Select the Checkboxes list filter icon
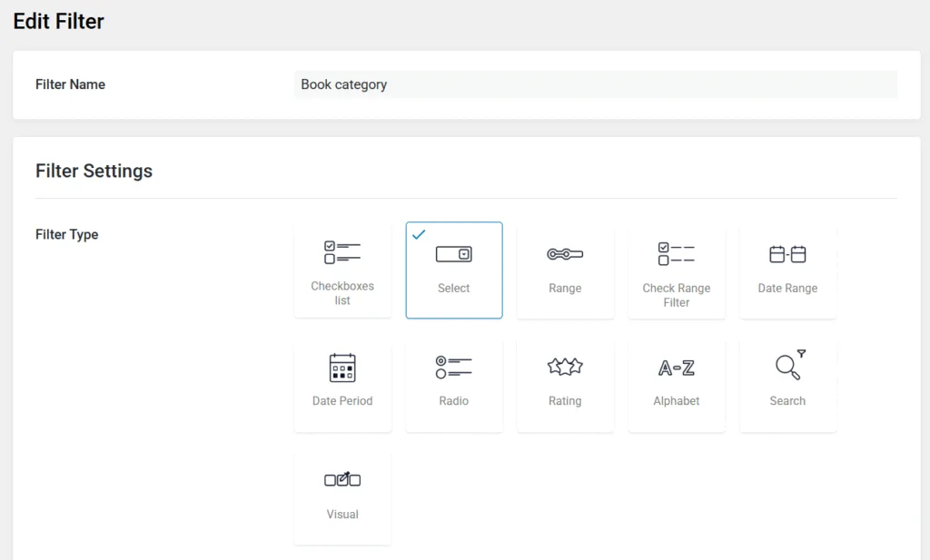This screenshot has width=930, height=560. 342,252
